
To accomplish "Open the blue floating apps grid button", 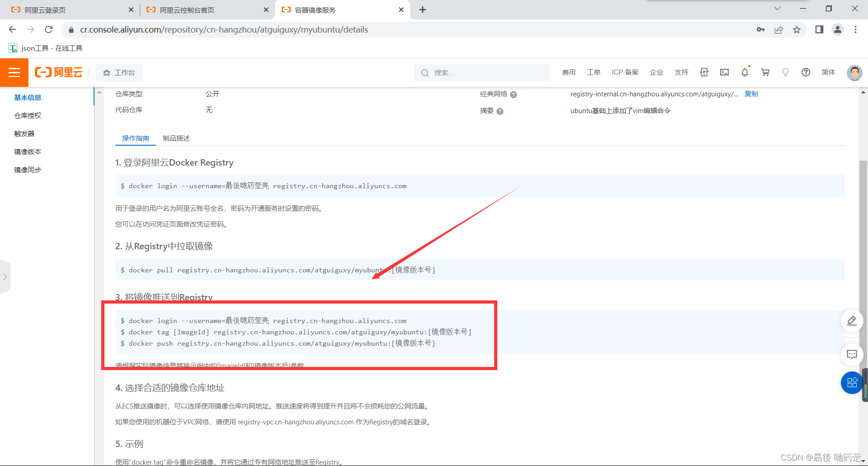I will 852,383.
